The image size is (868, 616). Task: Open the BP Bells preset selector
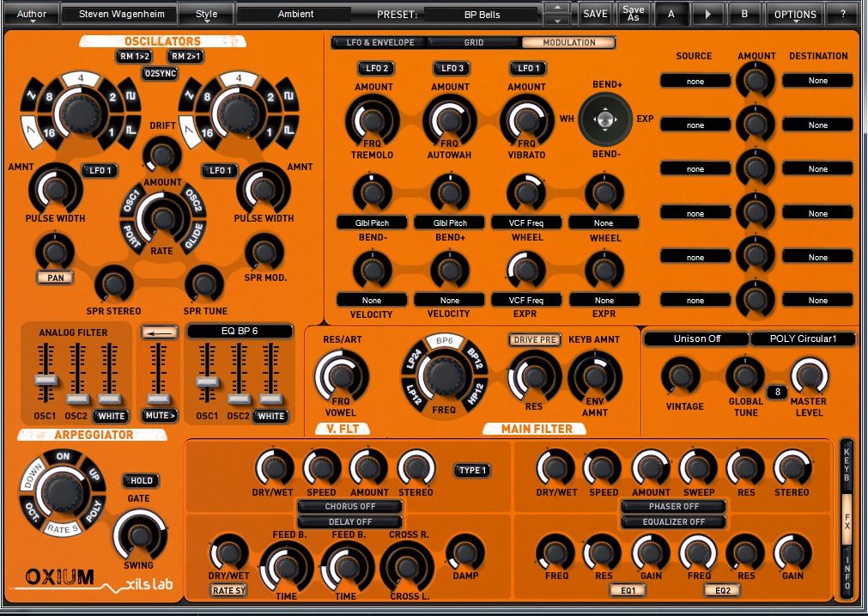482,15
